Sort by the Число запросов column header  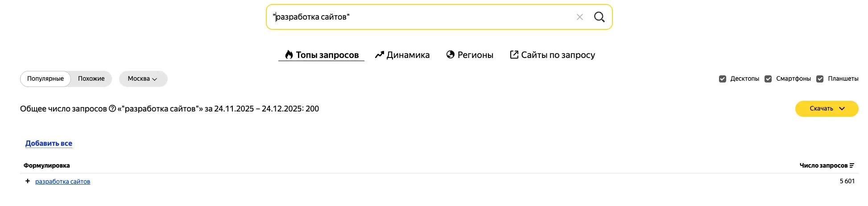(823, 165)
